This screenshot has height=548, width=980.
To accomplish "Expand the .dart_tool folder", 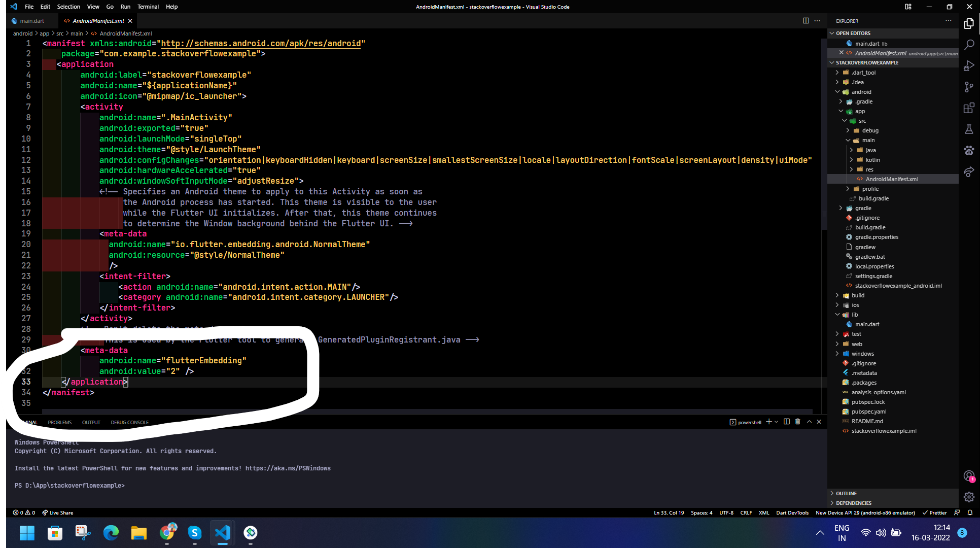I will [893, 73].
